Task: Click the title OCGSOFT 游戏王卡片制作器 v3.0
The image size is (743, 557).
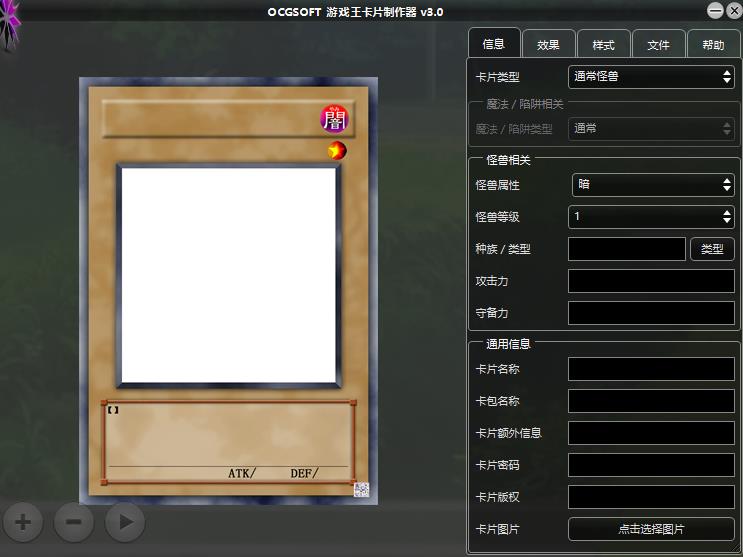Action: pyautogui.click(x=355, y=12)
